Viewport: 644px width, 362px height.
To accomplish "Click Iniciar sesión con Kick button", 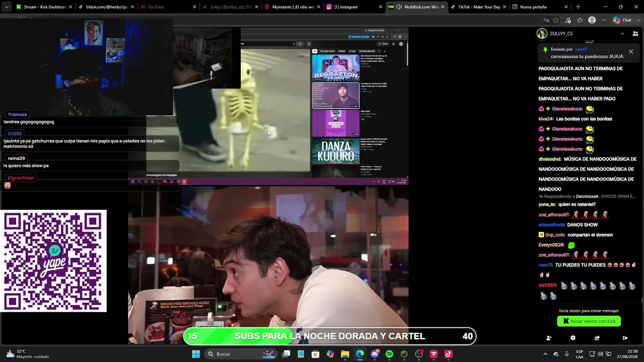I will pyautogui.click(x=589, y=321).
